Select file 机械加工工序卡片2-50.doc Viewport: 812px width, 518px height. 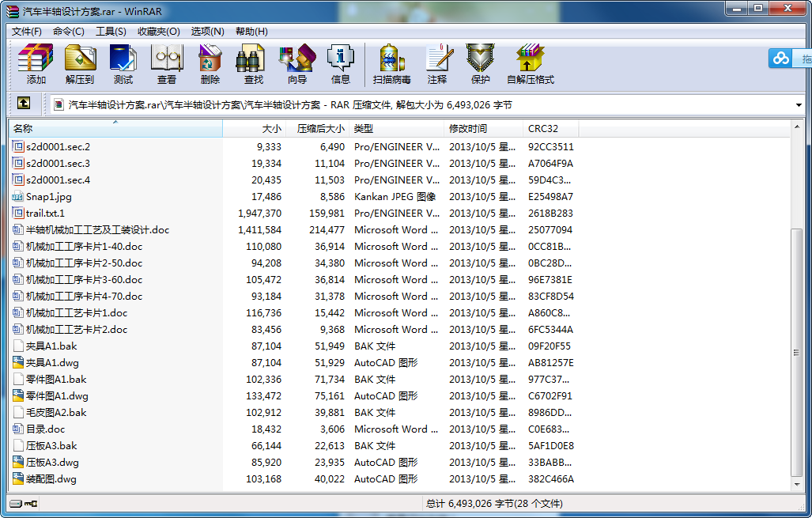click(x=84, y=263)
